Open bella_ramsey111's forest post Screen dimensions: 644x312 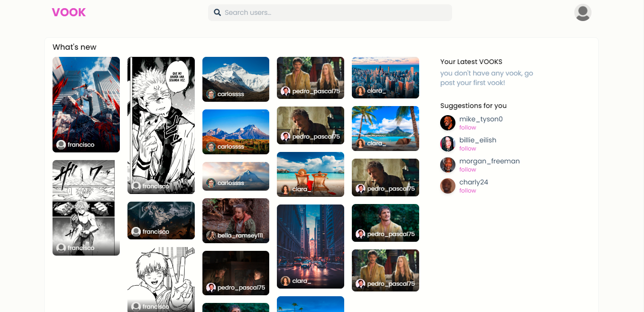pos(236,221)
